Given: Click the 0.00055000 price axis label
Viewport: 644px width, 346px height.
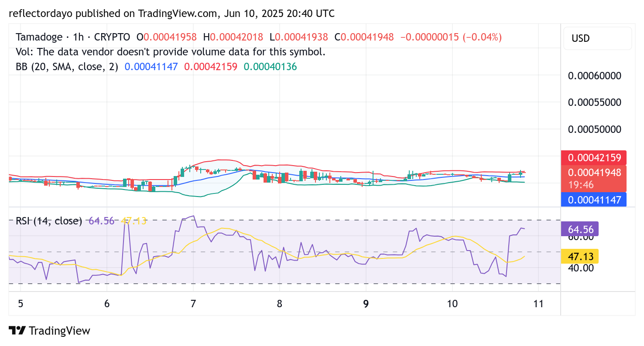Looking at the screenshot, I should pos(594,102).
